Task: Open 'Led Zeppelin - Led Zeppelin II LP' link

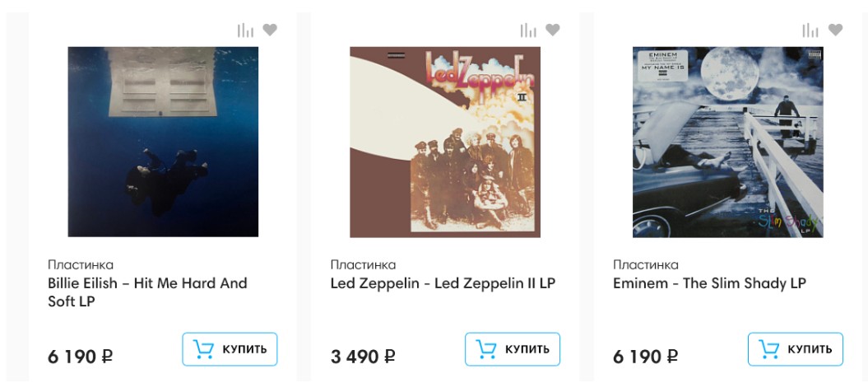Action: pyautogui.click(x=443, y=283)
